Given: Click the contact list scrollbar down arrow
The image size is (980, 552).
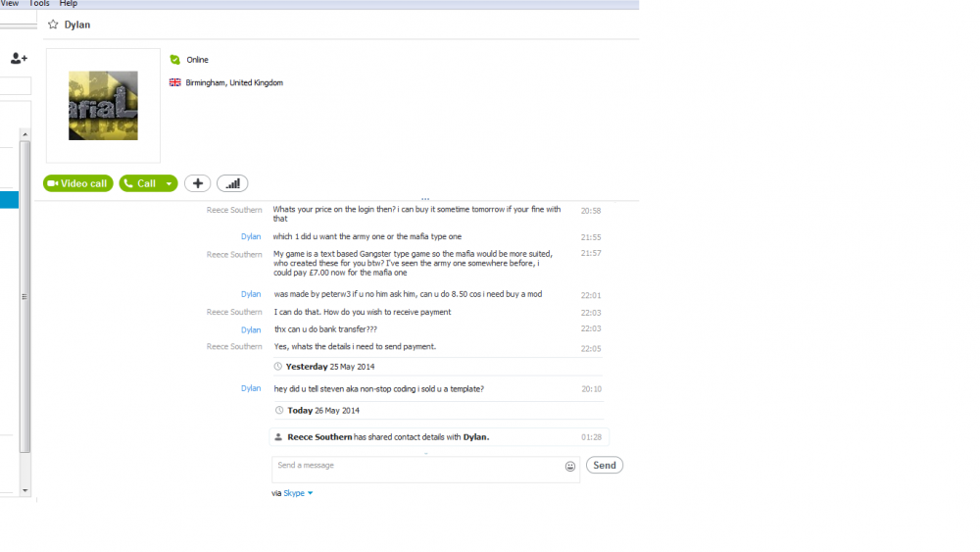Looking at the screenshot, I should tap(25, 490).
